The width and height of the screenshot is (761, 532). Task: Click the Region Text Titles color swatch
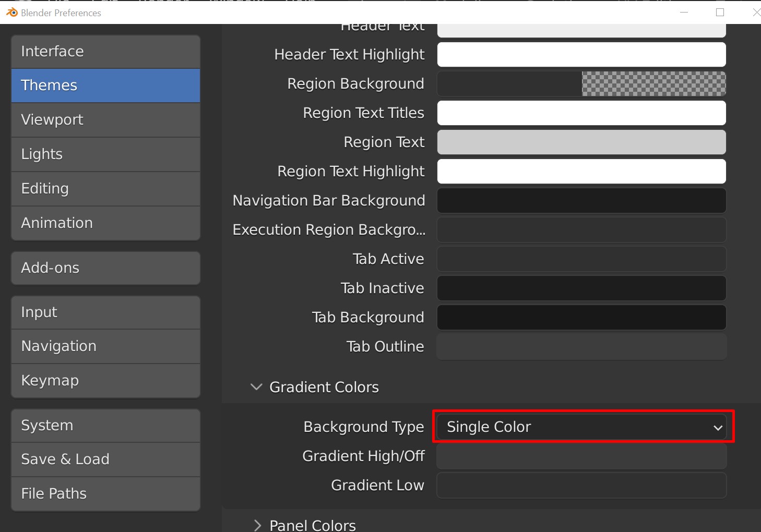tap(581, 113)
